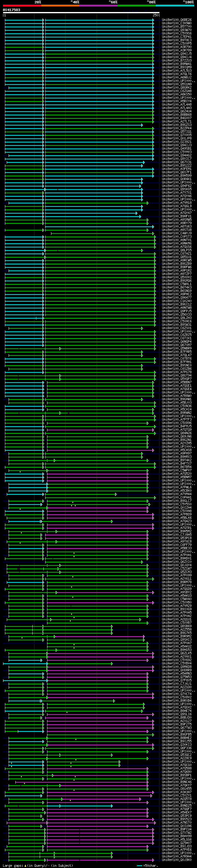Click label UniRef100_A7VM44
The width and height of the screenshot is (197, 868).
click(x=177, y=494)
